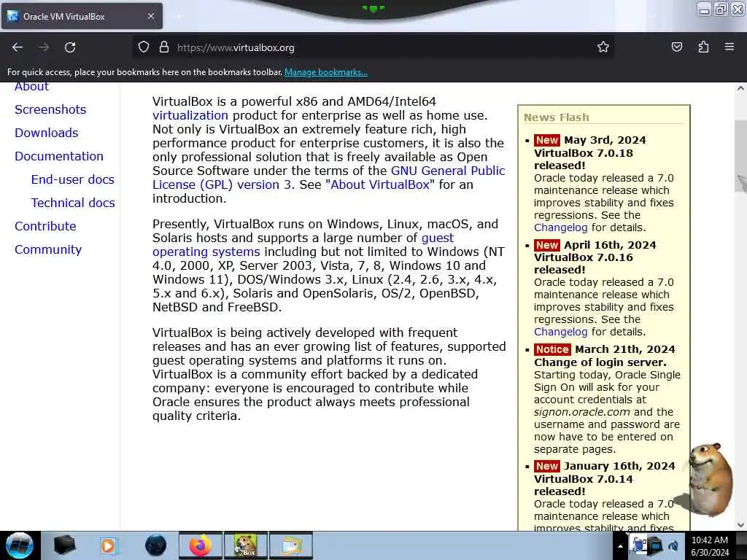Image resolution: width=747 pixels, height=560 pixels.
Task: Open the dark globe taskbar icon
Action: (155, 545)
